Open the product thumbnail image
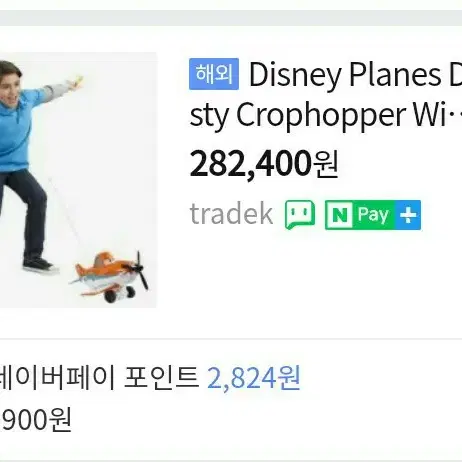 [x=78, y=180]
